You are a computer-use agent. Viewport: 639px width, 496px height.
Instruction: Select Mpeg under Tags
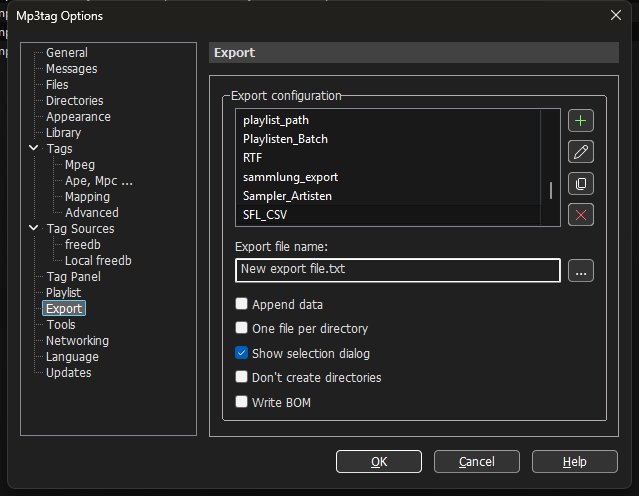coord(80,165)
